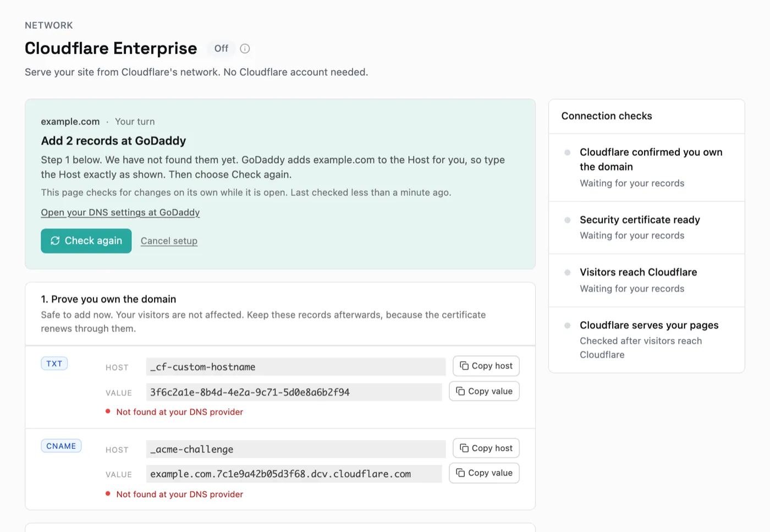Open your DNS settings at GoDaddy
This screenshot has width=770, height=532.
(x=120, y=212)
